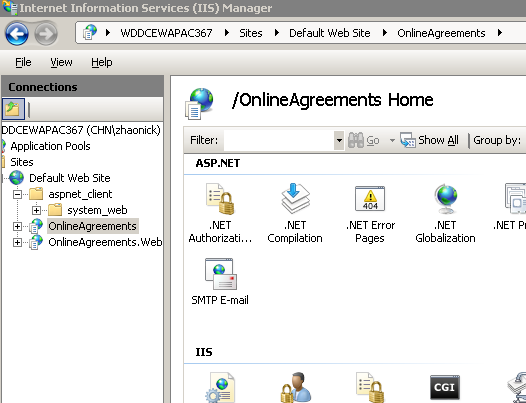Open SMTP E-mail feature
This screenshot has height=403, width=526.
click(220, 274)
